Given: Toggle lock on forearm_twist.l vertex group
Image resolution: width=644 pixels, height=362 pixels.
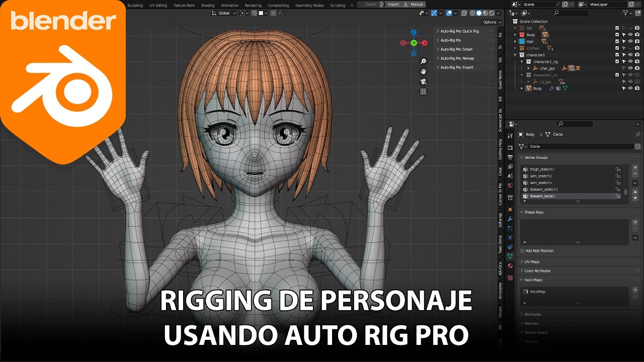Looking at the screenshot, I should [x=618, y=196].
